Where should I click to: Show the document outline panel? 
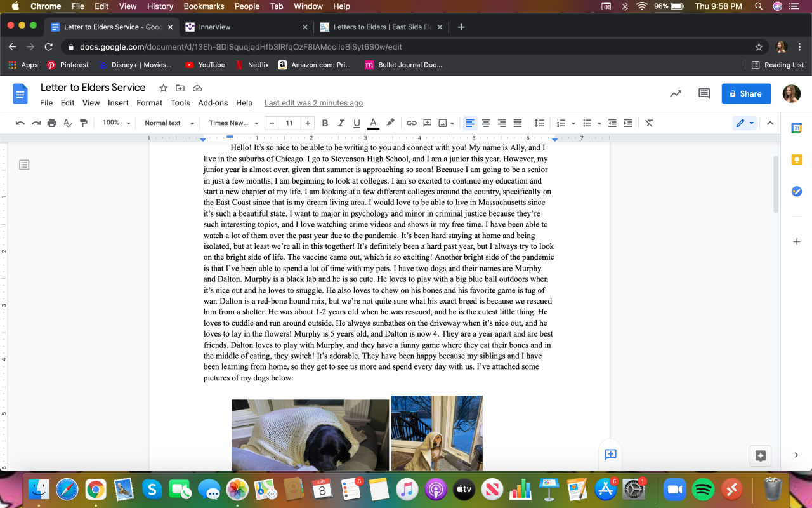pos(24,165)
